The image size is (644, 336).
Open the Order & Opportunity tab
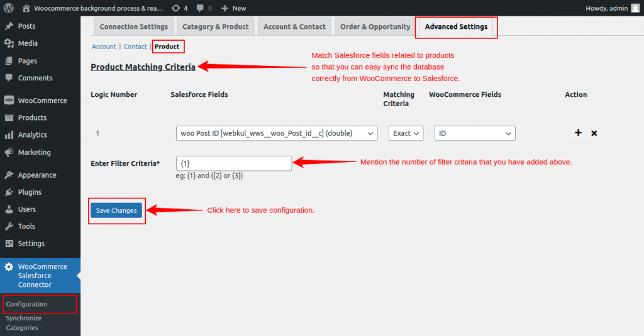375,27
